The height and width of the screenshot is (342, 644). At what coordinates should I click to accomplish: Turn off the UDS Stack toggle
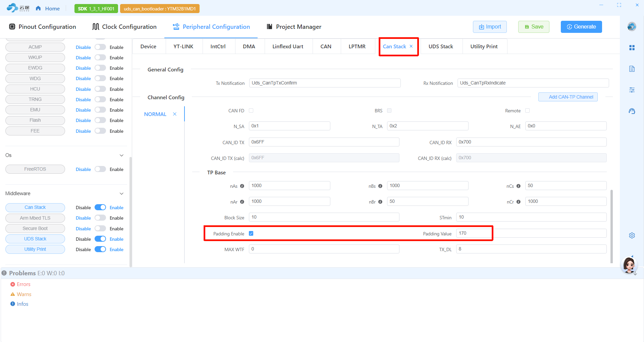tap(100, 239)
